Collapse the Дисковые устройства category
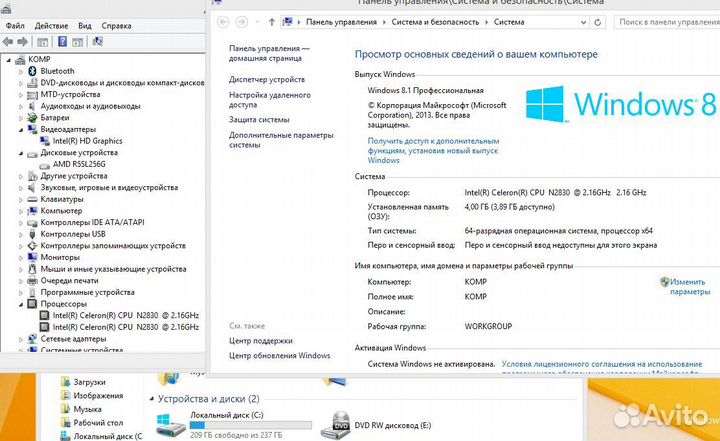The image size is (720, 441). (21, 153)
